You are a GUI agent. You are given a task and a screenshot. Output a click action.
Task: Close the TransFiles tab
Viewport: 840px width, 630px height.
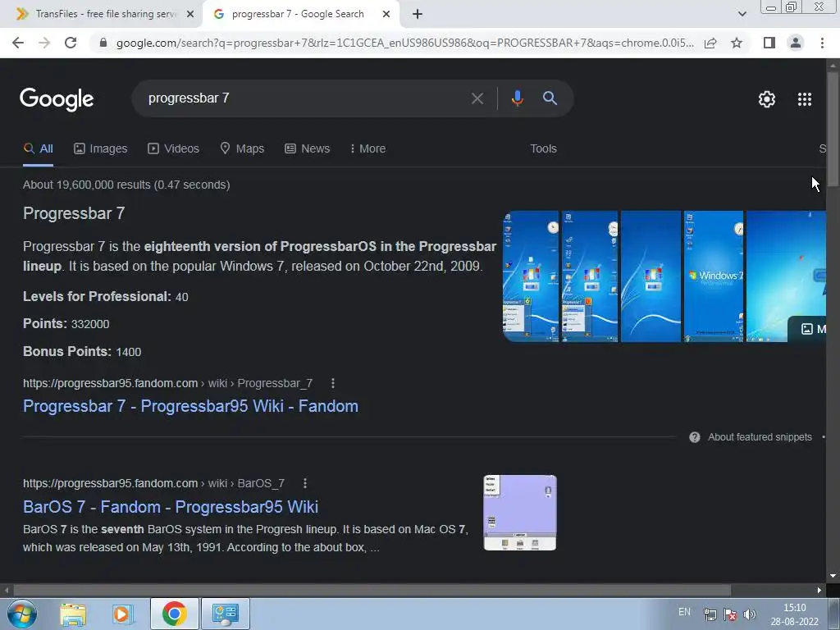click(x=190, y=15)
